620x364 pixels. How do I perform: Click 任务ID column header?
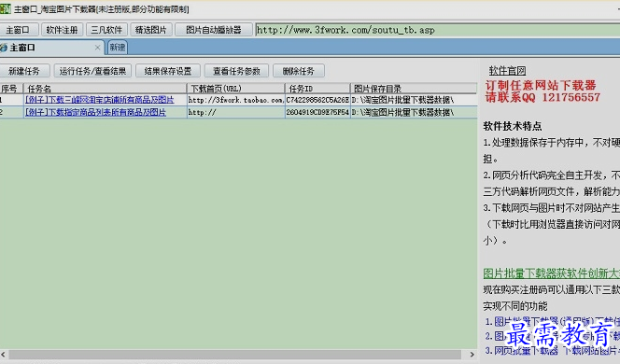pos(317,88)
